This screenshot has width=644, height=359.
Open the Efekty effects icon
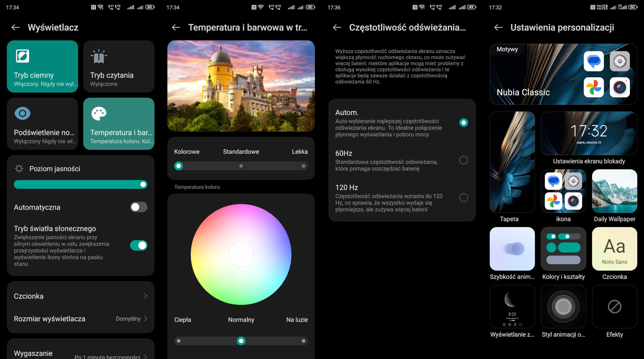click(614, 307)
